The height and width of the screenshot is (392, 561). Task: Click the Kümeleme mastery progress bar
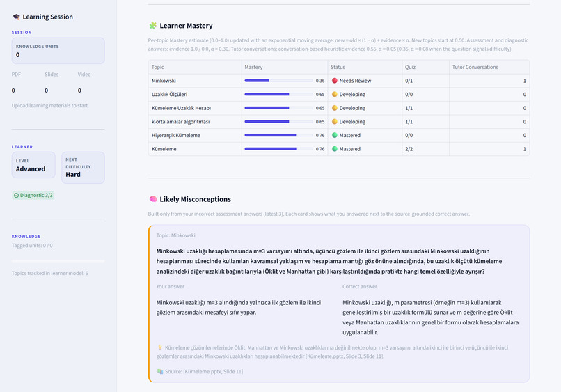tap(278, 149)
